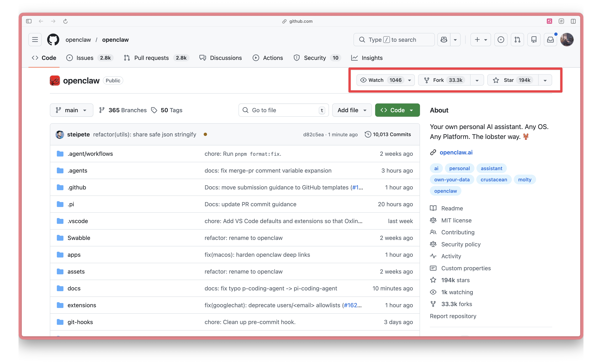Expand the Star lists dropdown arrow

(545, 80)
